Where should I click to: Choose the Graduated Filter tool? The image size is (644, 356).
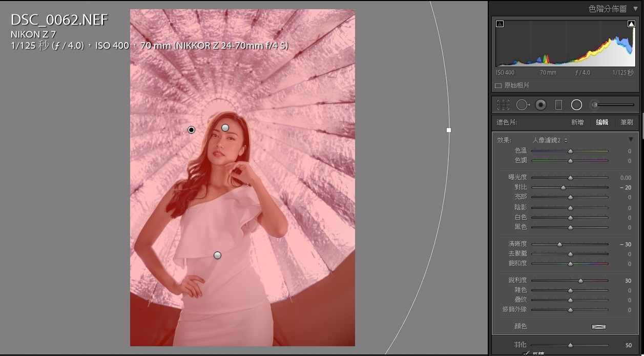tap(558, 105)
